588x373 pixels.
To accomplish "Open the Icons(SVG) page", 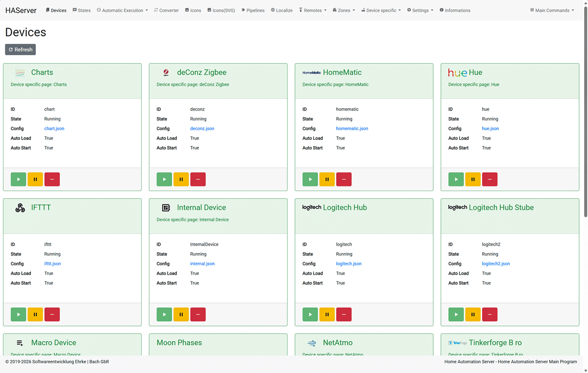I will [221, 10].
